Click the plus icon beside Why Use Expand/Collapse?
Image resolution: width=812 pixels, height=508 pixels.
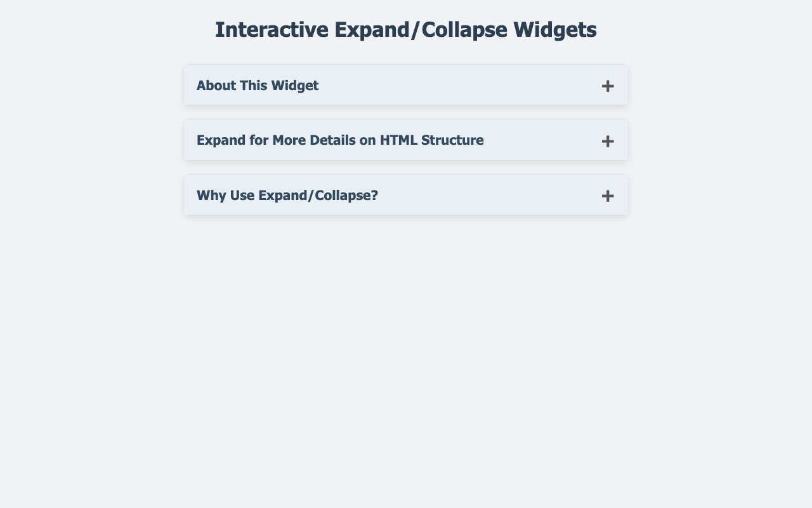[x=608, y=196]
